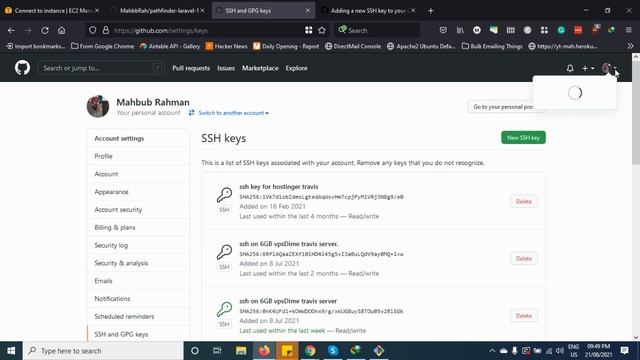The height and width of the screenshot is (360, 640).
Task: Open Explore in GitHub header
Action: click(296, 68)
